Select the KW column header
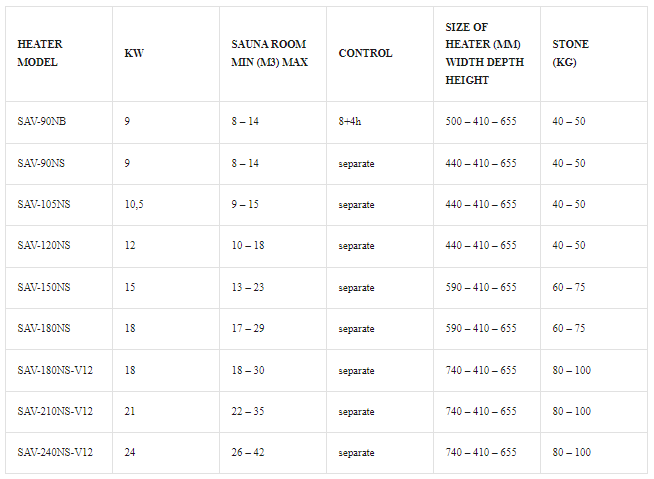This screenshot has height=479, width=654. pos(134,53)
